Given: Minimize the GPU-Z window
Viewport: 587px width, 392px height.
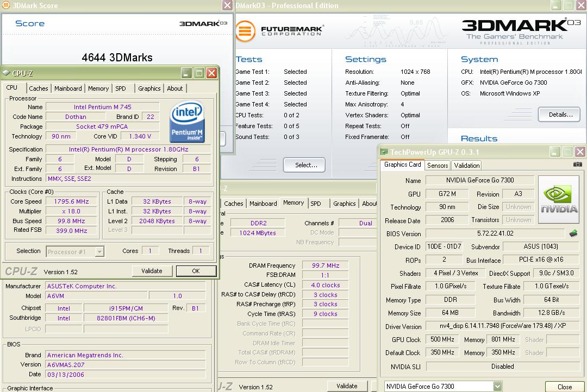Looking at the screenshot, I should pos(555,151).
